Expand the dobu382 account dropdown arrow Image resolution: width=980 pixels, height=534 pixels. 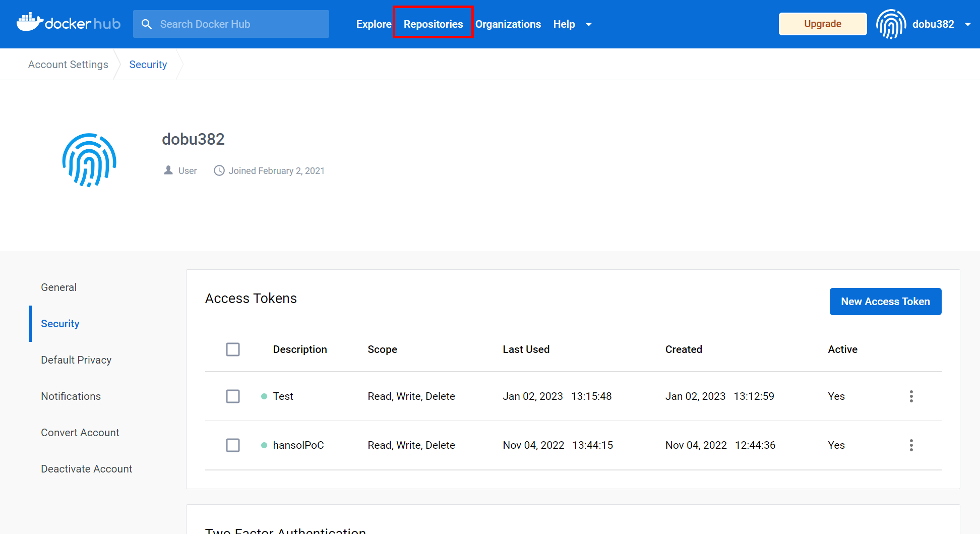click(967, 24)
